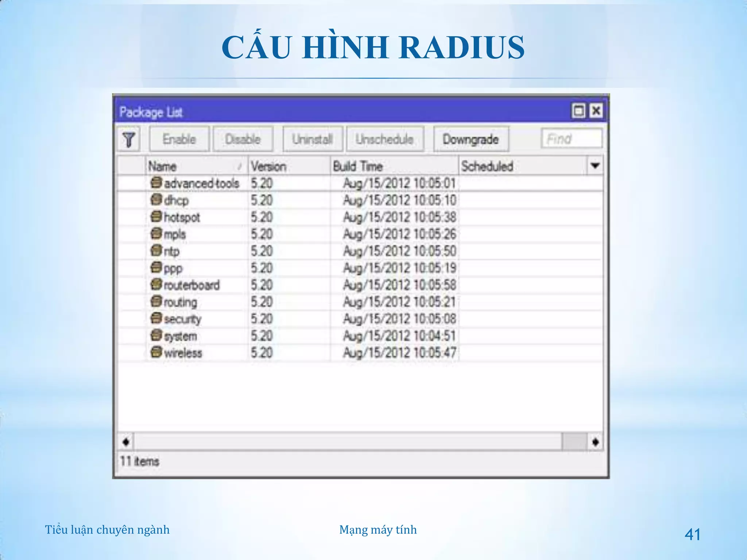Click the mpls package icon
The height and width of the screenshot is (560, 747).
(x=156, y=233)
